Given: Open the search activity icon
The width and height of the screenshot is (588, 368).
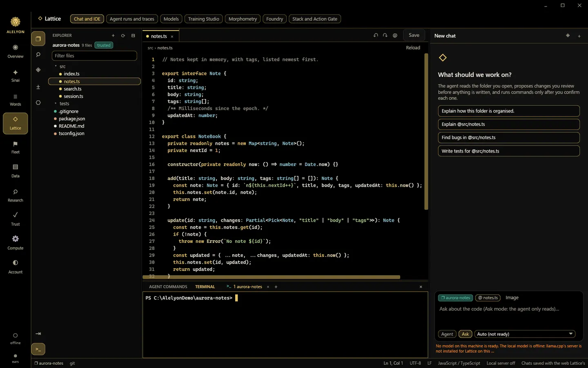Looking at the screenshot, I should (x=38, y=54).
